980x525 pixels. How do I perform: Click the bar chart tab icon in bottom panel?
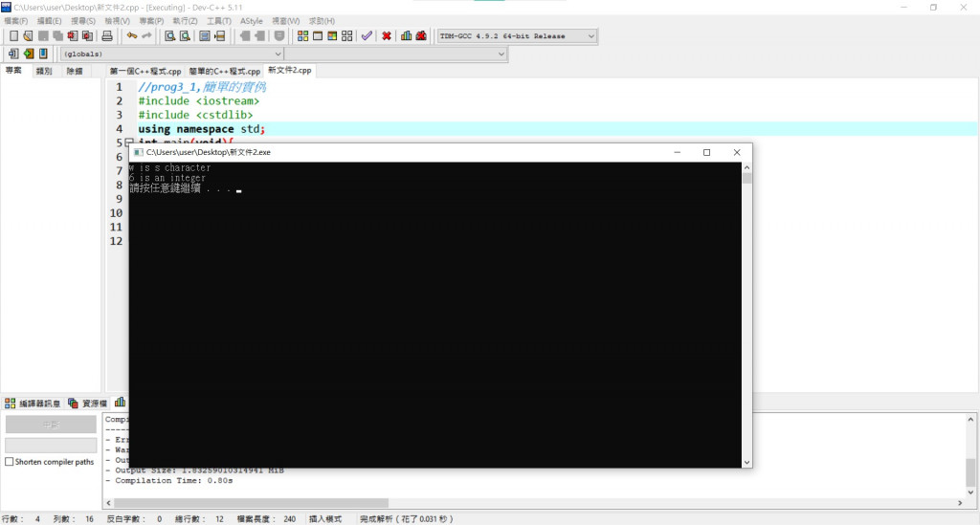point(120,403)
